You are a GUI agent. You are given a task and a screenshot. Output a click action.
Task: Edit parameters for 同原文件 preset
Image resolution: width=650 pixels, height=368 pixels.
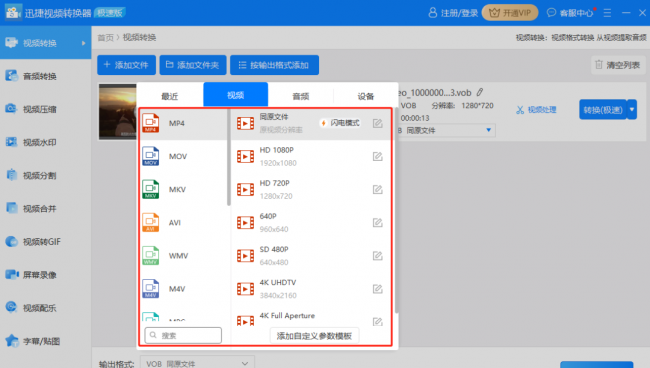(377, 123)
